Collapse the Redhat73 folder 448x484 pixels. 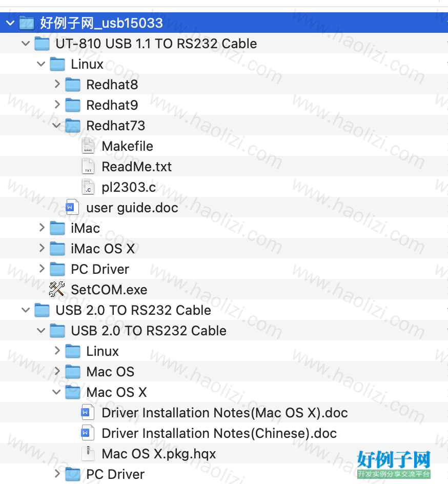click(x=56, y=126)
